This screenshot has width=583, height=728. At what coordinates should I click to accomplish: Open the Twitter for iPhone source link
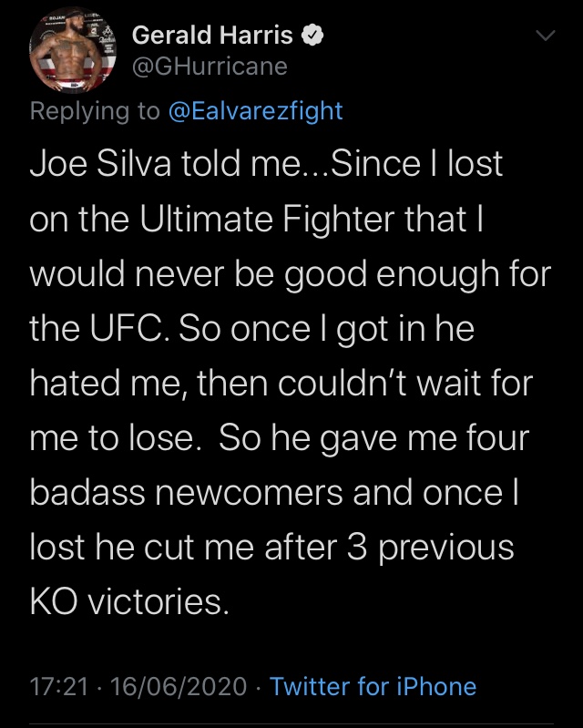pyautogui.click(x=373, y=686)
